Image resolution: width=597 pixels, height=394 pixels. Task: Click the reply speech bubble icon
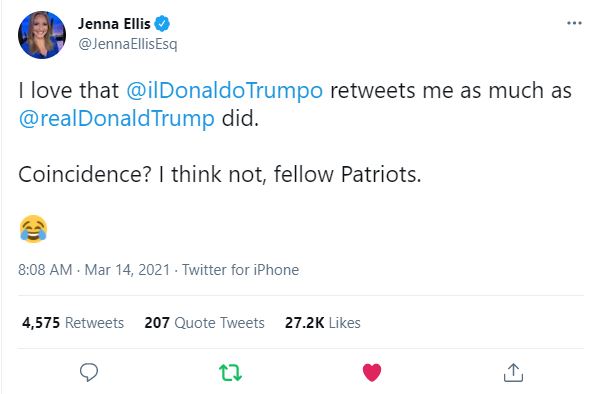click(x=89, y=372)
